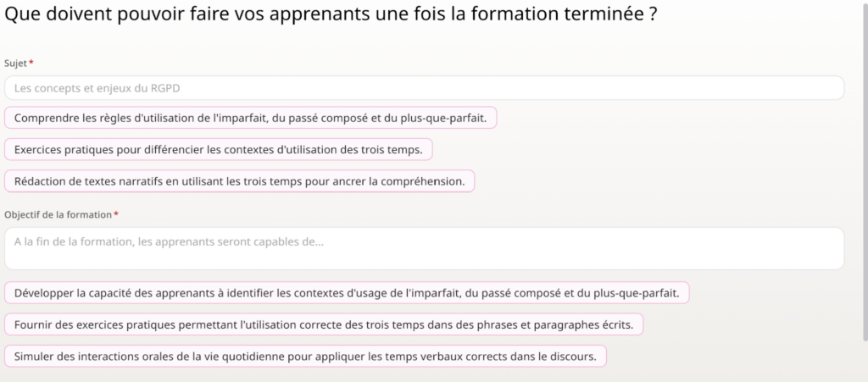Click the red required asterisk beside Sujet

31,64
